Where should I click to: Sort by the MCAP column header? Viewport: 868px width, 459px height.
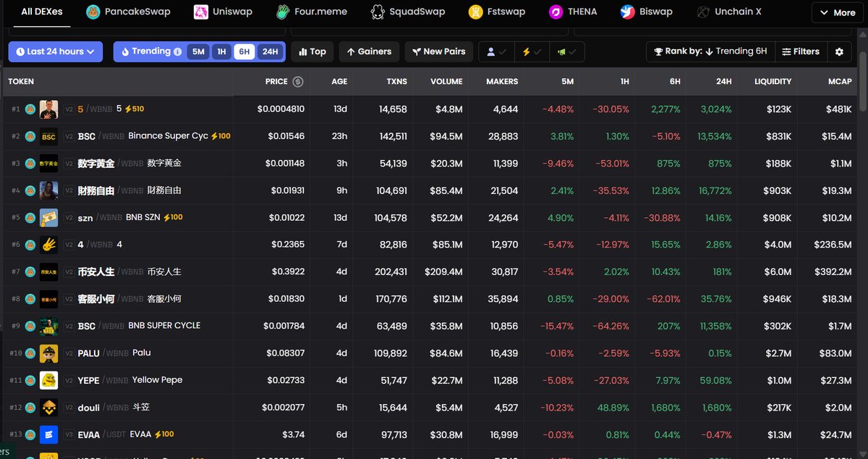tap(840, 82)
